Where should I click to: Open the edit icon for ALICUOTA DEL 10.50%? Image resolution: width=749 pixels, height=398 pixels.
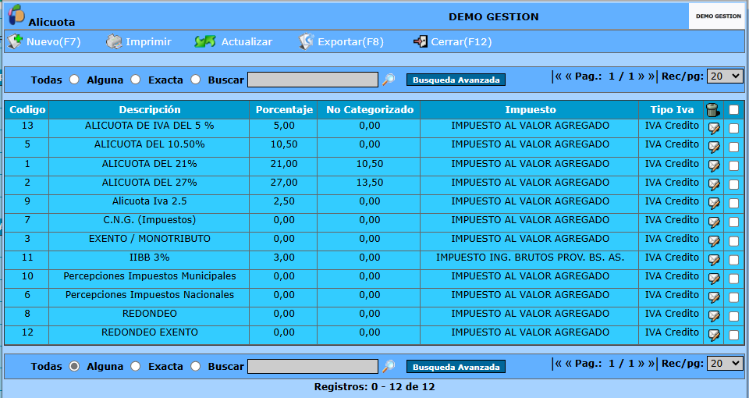714,147
